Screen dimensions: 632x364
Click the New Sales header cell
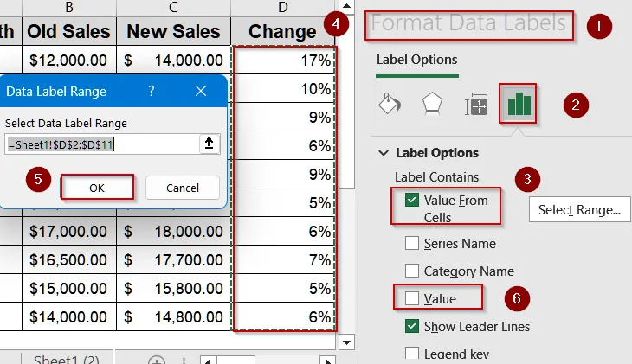click(x=173, y=31)
